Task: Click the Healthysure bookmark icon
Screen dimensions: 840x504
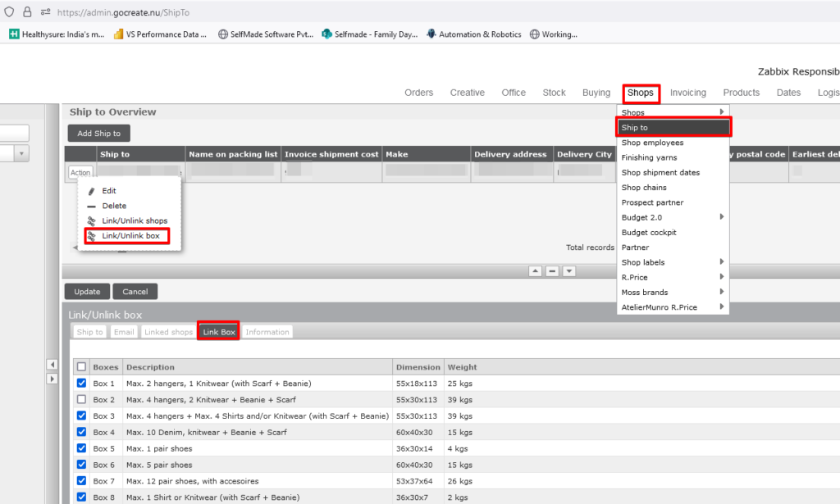Action: point(14,34)
